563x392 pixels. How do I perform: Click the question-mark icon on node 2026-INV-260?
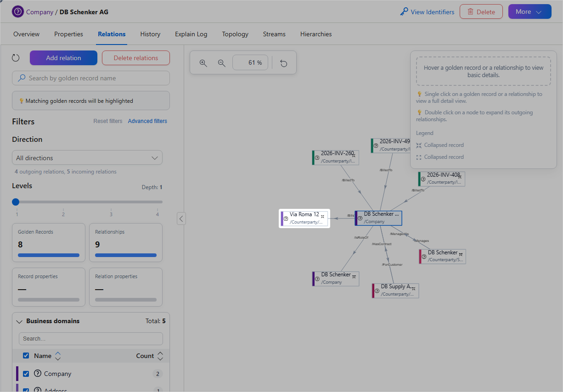[x=317, y=157]
